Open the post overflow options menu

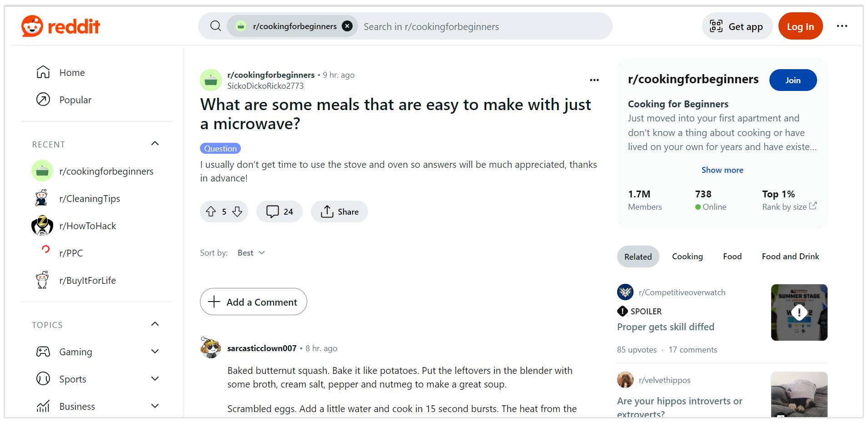(x=594, y=80)
